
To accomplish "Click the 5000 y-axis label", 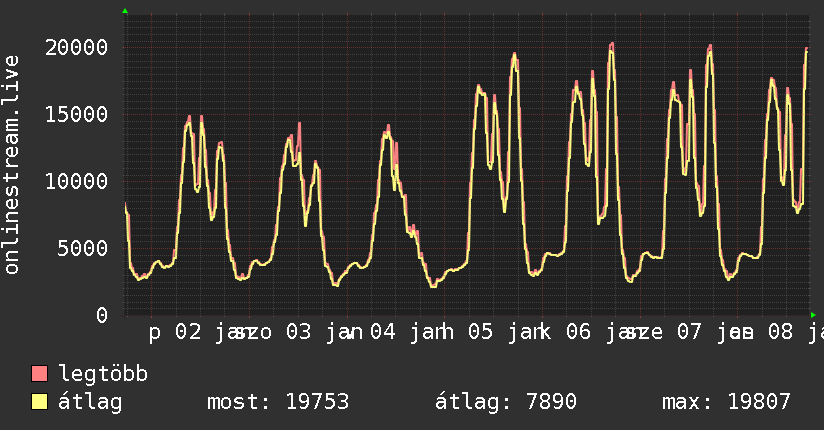I will pyautogui.click(x=83, y=249).
